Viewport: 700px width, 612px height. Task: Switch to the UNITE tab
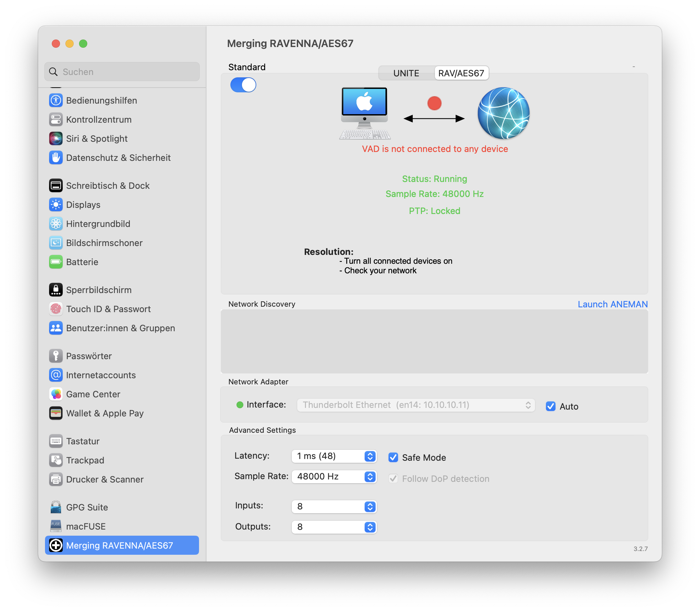tap(406, 73)
